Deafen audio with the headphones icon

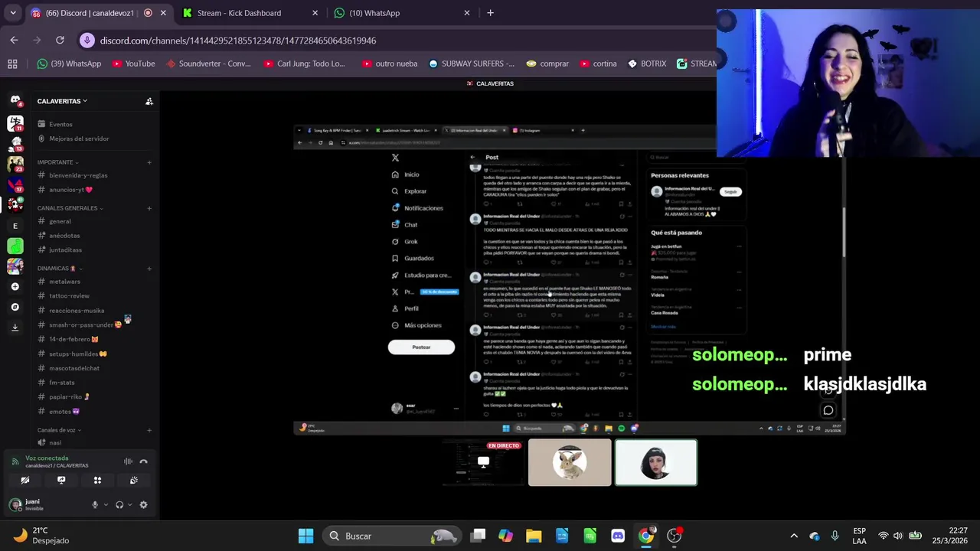click(x=119, y=505)
